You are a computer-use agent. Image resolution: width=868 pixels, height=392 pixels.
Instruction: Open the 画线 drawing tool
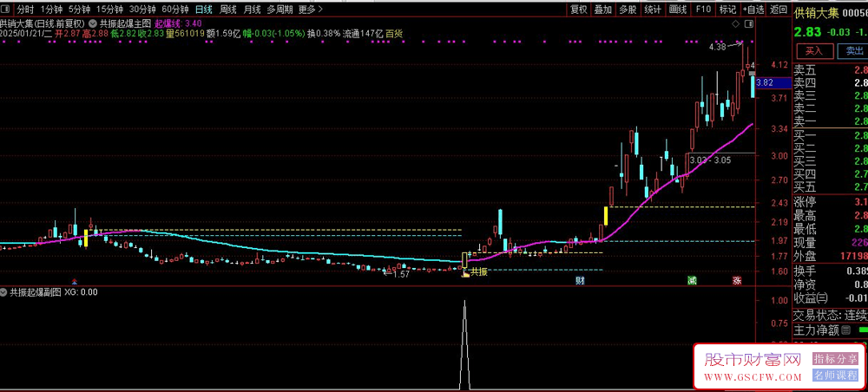click(677, 10)
